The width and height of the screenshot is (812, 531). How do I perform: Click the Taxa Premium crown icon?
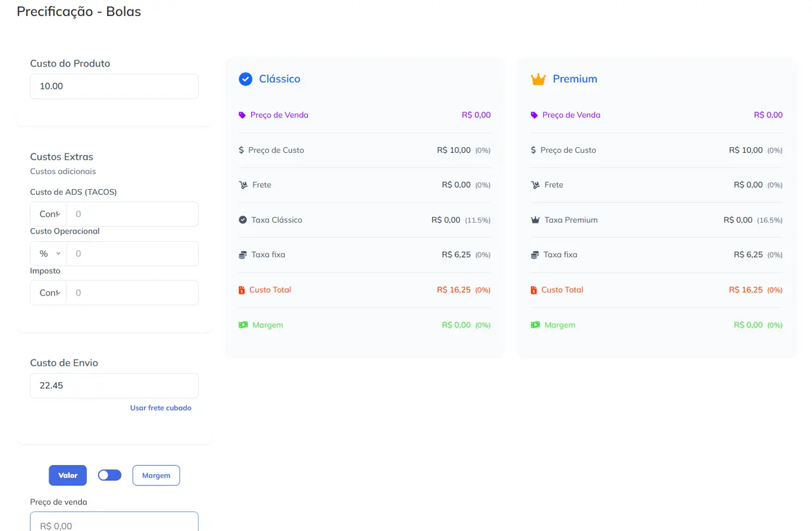tap(535, 220)
